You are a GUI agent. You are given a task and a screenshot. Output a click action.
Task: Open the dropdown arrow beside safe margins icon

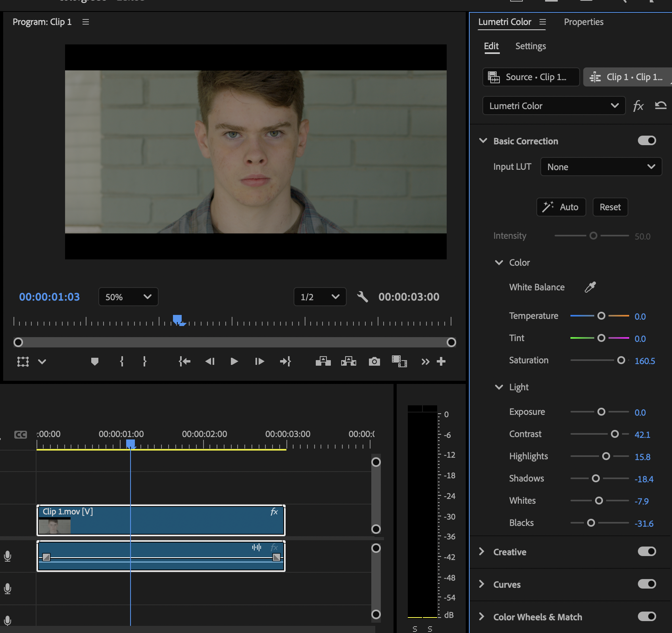pos(42,362)
